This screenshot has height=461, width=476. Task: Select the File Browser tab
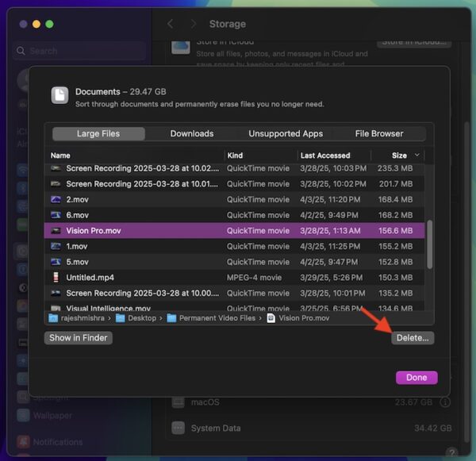pos(379,134)
